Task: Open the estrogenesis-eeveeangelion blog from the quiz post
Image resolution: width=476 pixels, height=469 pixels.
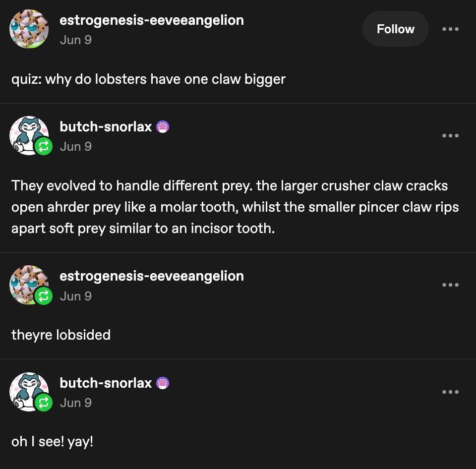Action: (x=151, y=20)
